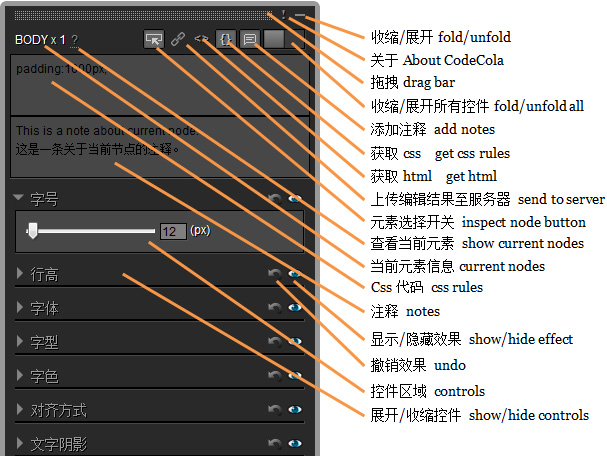Click the question mark show current nodes
Viewport: 607px width, 456px height.
pyautogui.click(x=75, y=41)
